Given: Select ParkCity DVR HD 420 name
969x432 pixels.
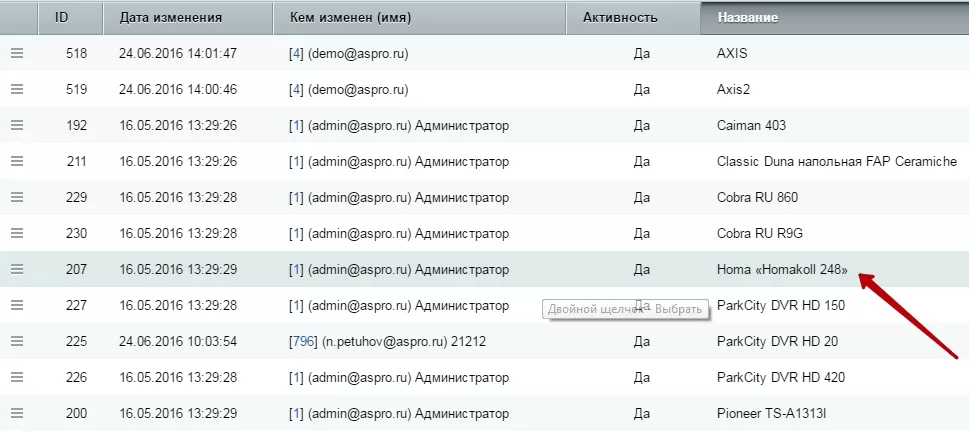Looking at the screenshot, I should tap(781, 378).
